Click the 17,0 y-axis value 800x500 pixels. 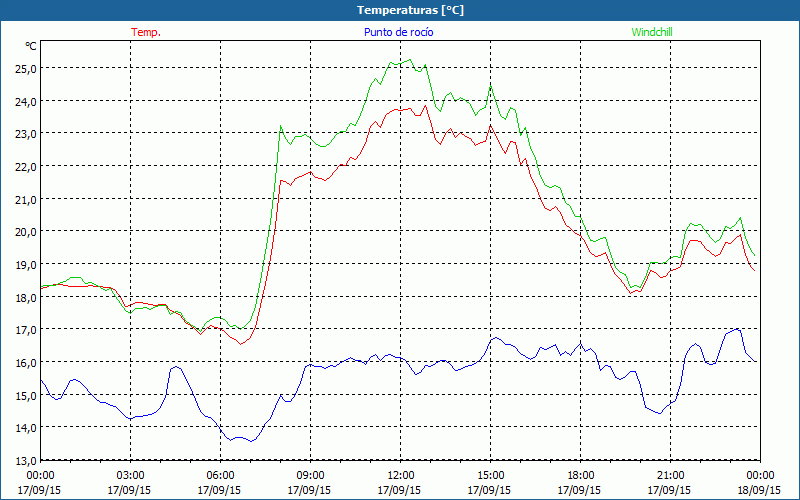pyautogui.click(x=26, y=330)
